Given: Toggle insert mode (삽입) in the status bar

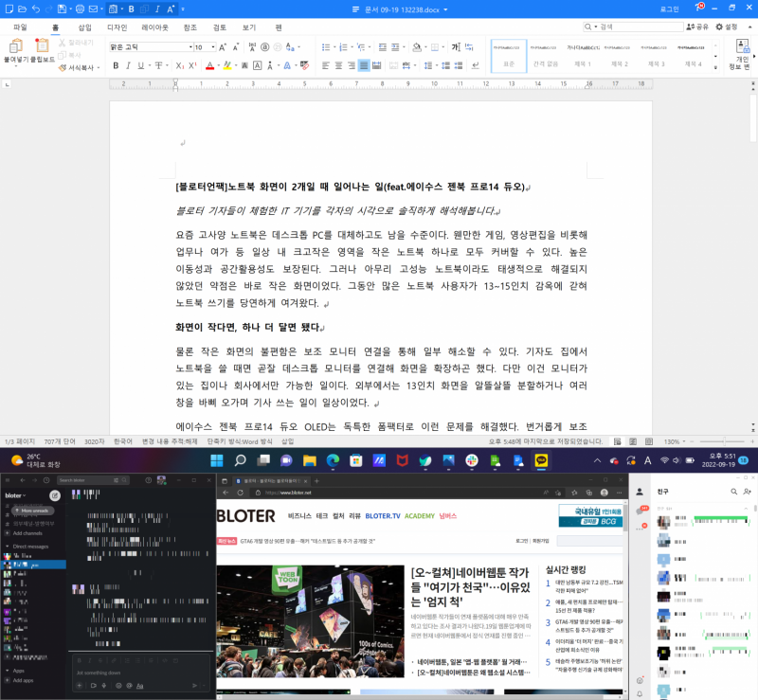Looking at the screenshot, I should [288, 441].
